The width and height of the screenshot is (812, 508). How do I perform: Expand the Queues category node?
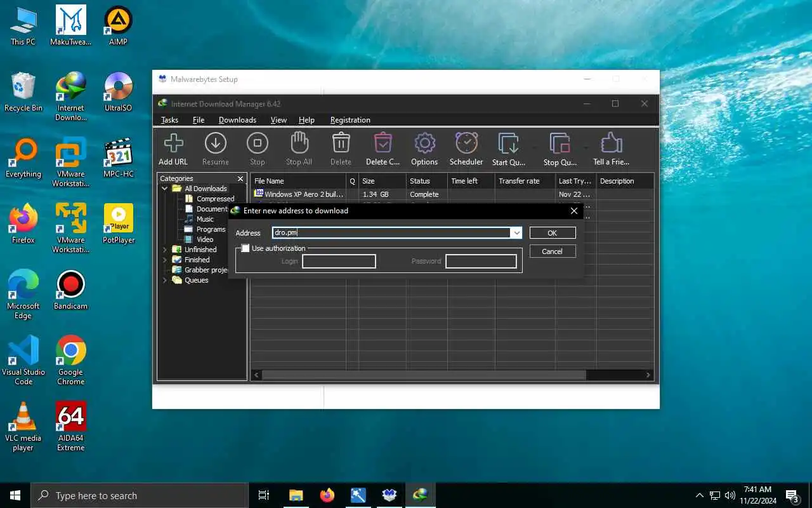165,280
